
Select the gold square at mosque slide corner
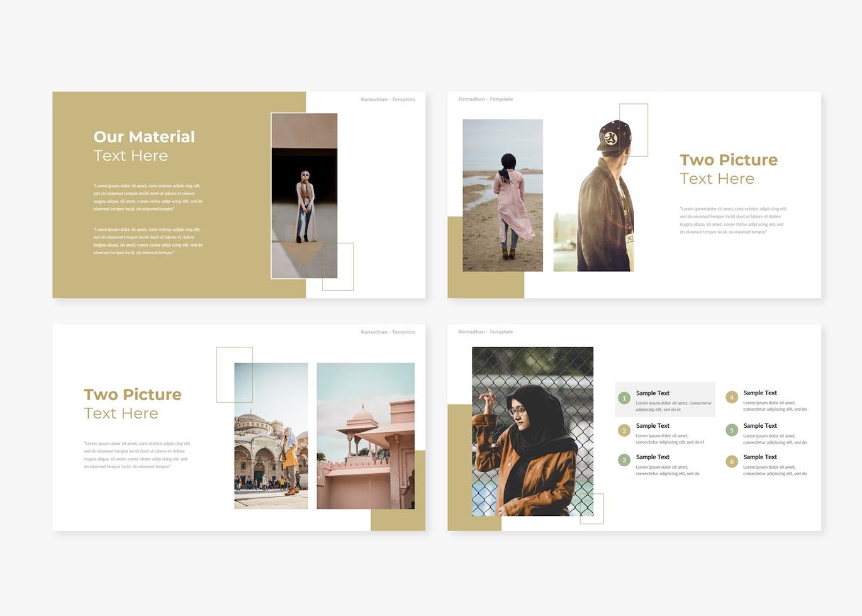pos(398,520)
